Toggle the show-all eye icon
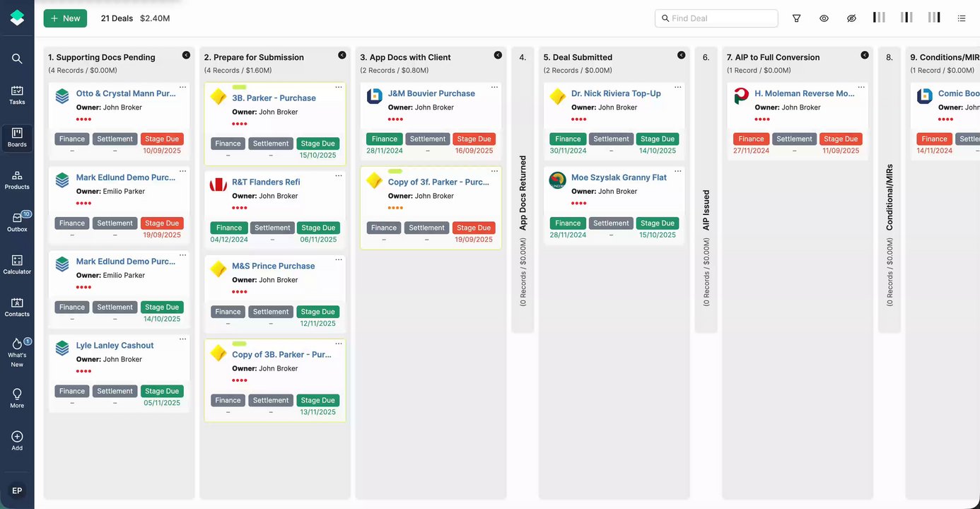This screenshot has width=980, height=509. tap(824, 18)
